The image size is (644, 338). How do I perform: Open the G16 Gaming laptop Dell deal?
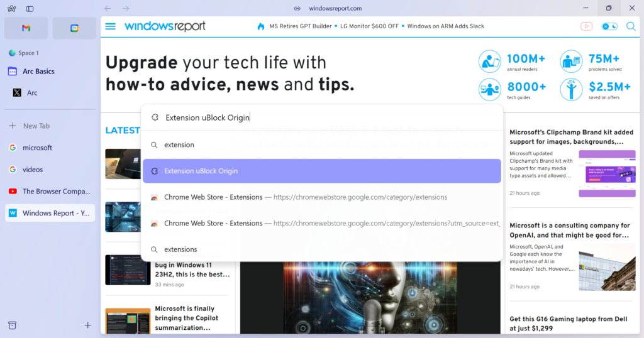(x=569, y=324)
